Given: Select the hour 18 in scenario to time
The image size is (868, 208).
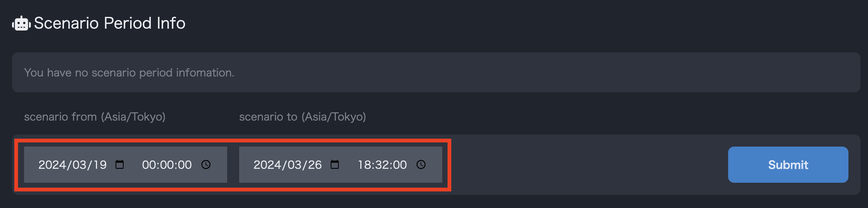Looking at the screenshot, I should (x=364, y=165).
